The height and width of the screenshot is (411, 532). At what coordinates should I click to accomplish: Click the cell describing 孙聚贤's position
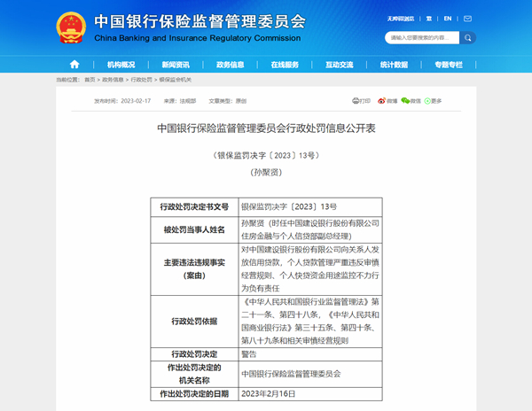(x=310, y=229)
